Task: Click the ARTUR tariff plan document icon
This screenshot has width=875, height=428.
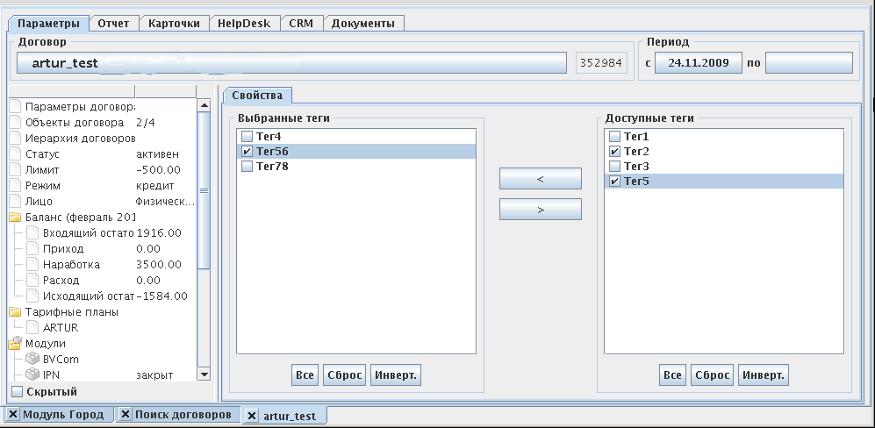Action: click(32, 327)
